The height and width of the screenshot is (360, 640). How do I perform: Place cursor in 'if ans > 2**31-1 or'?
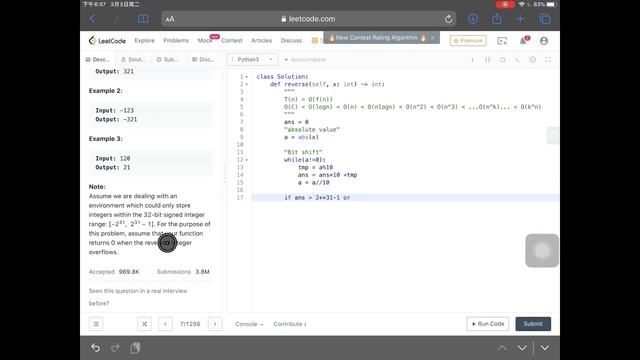(317, 198)
